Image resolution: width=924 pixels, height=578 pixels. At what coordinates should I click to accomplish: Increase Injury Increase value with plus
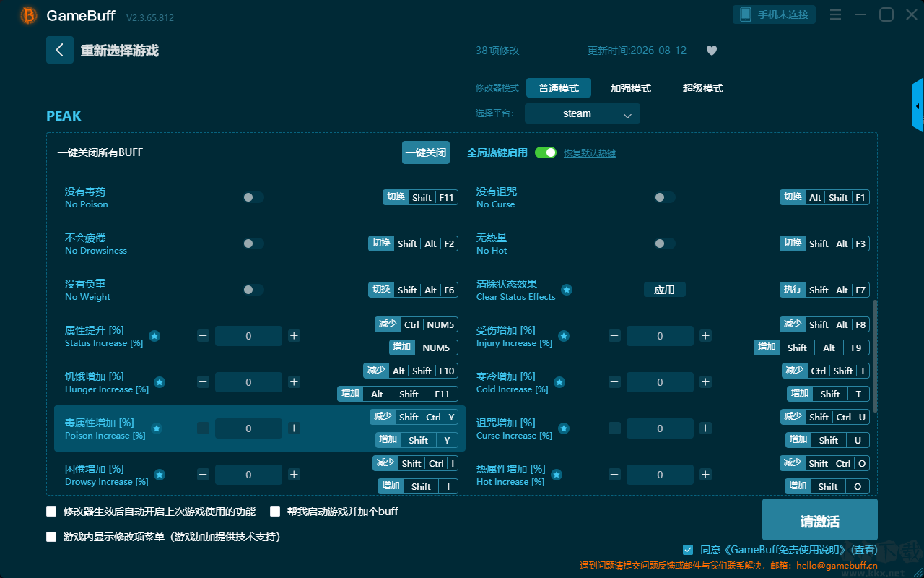[705, 336]
